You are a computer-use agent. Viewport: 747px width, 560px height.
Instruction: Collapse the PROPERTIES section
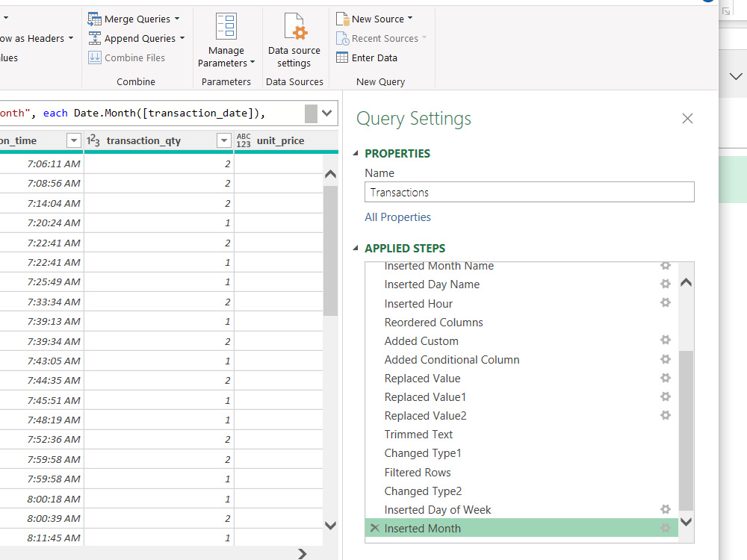(x=356, y=153)
